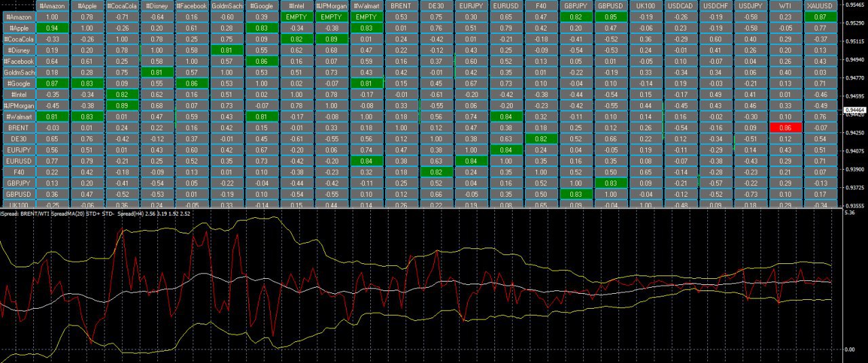The width and height of the screenshot is (868, 363).
Task: Click the BRENT column header
Action: click(x=401, y=5)
